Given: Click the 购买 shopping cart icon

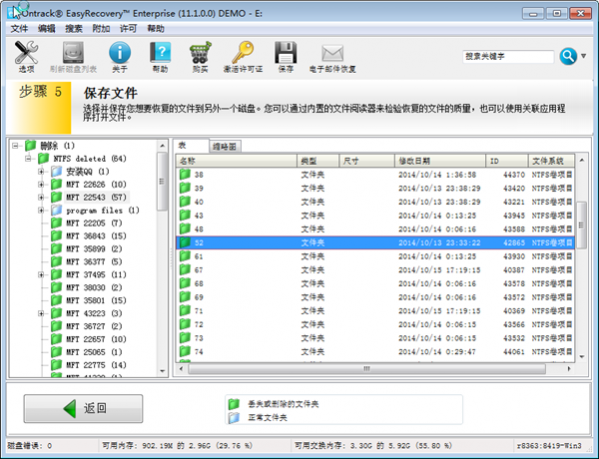Looking at the screenshot, I should tap(200, 53).
